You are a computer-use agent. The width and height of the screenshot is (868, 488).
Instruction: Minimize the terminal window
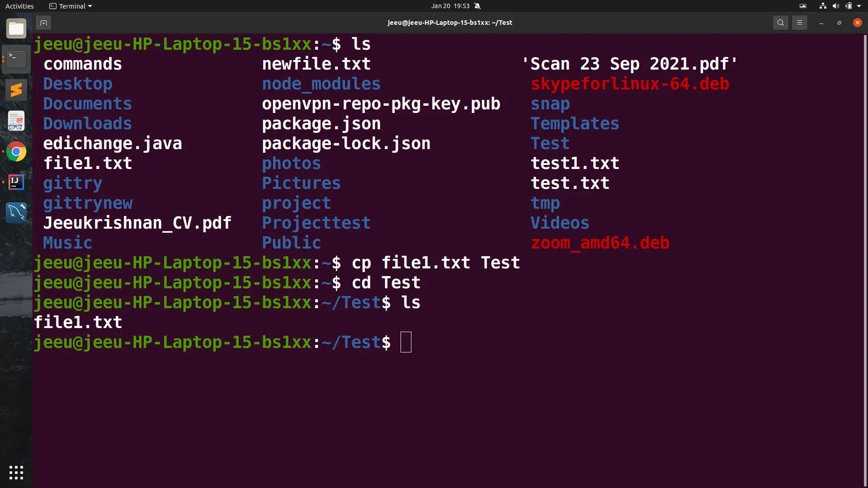pos(821,23)
